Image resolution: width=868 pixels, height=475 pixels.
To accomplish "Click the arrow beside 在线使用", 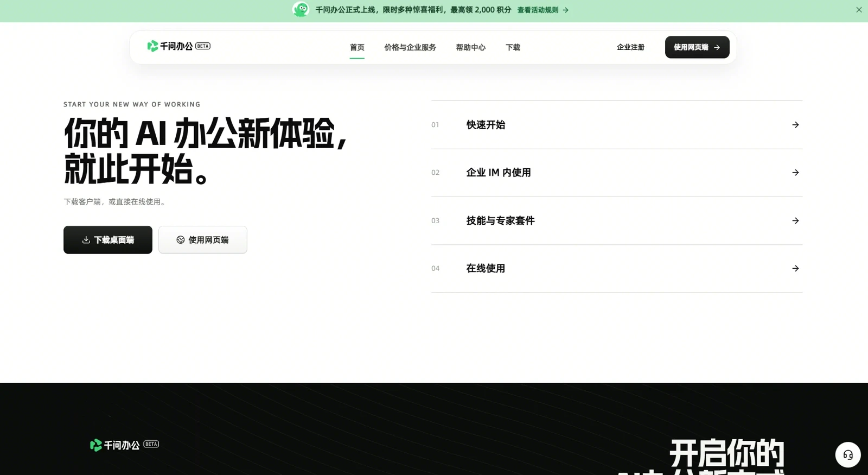I will [x=795, y=268].
